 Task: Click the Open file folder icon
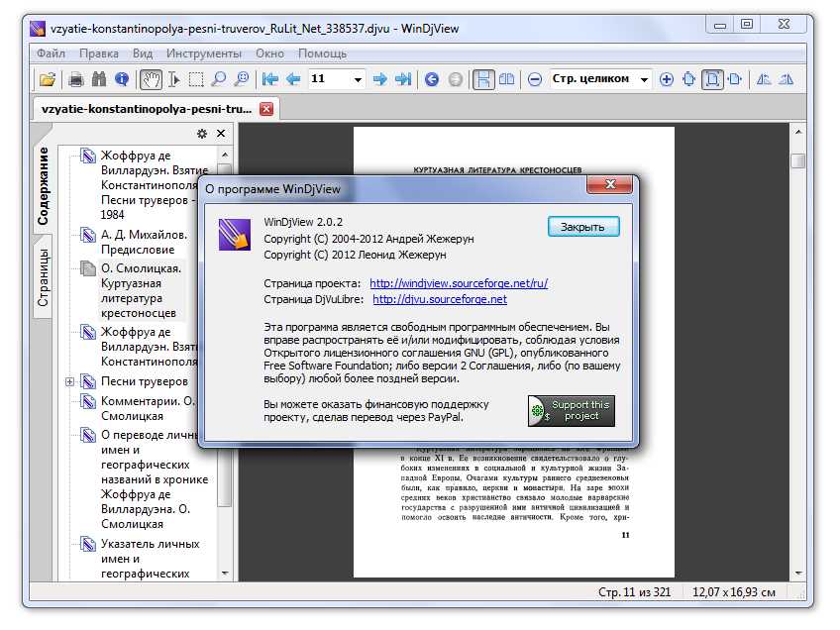[x=47, y=79]
